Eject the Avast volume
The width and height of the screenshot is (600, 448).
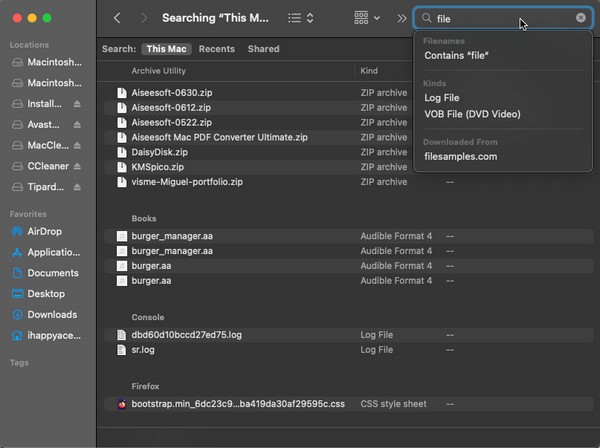(77, 124)
